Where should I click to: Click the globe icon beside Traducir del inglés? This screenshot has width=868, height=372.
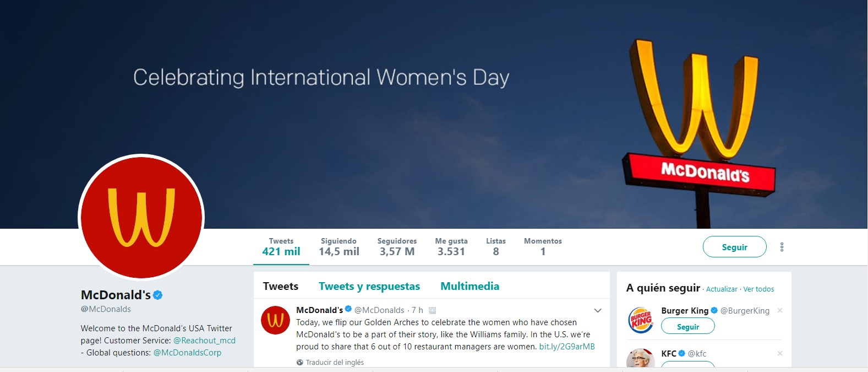pyautogui.click(x=300, y=363)
